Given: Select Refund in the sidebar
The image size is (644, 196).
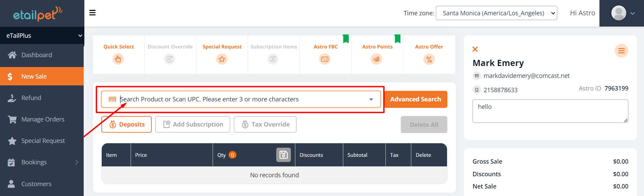Looking at the screenshot, I should click(31, 98).
